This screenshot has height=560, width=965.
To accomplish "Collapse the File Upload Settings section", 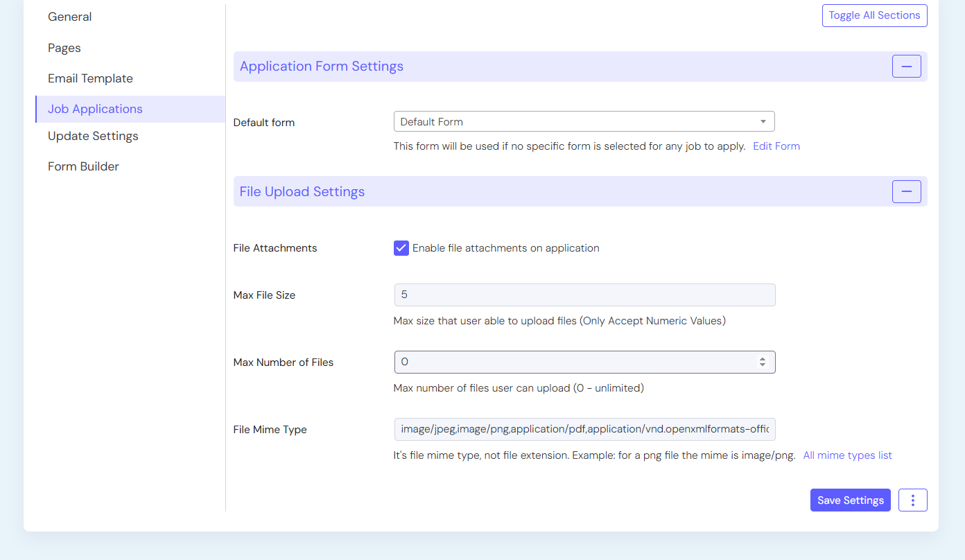I will click(906, 192).
